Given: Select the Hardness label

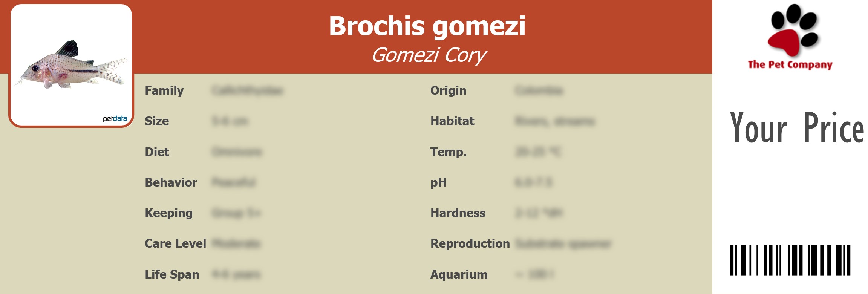Looking at the screenshot, I should [x=458, y=213].
